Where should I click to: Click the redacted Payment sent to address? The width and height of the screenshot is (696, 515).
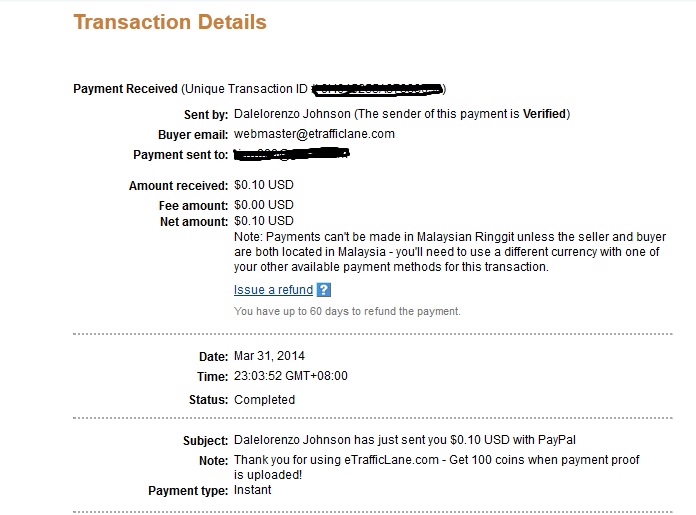pyautogui.click(x=292, y=154)
